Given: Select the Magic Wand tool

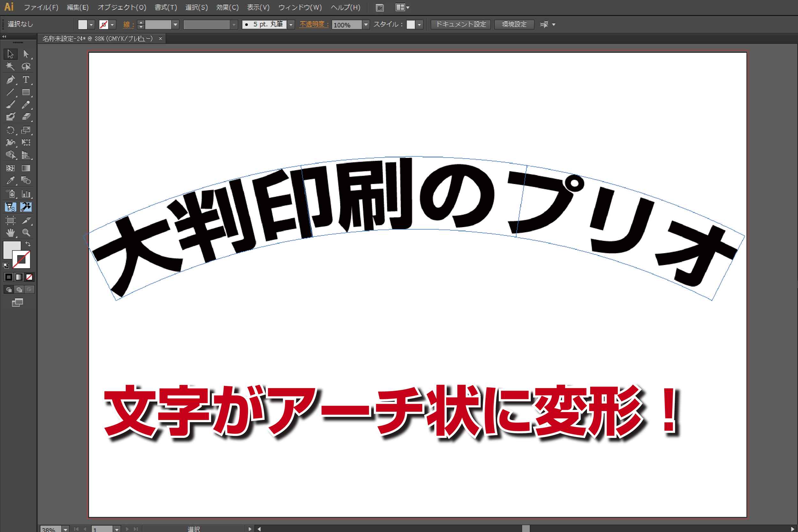Looking at the screenshot, I should click(x=10, y=66).
